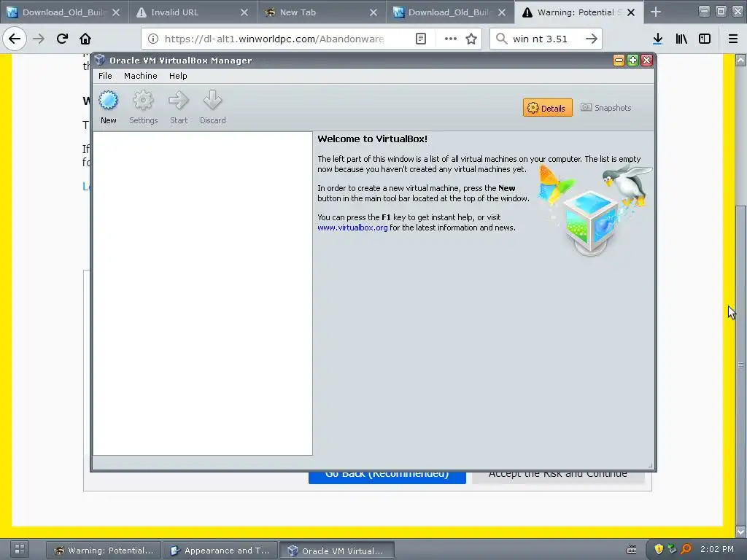
Task: Click the system clock showing 2:02 PM
Action: [x=717, y=549]
